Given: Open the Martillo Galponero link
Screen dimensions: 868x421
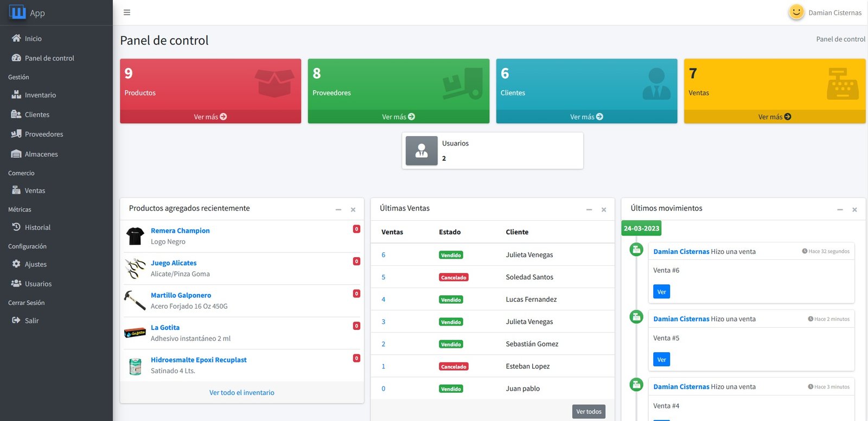Looking at the screenshot, I should 181,295.
